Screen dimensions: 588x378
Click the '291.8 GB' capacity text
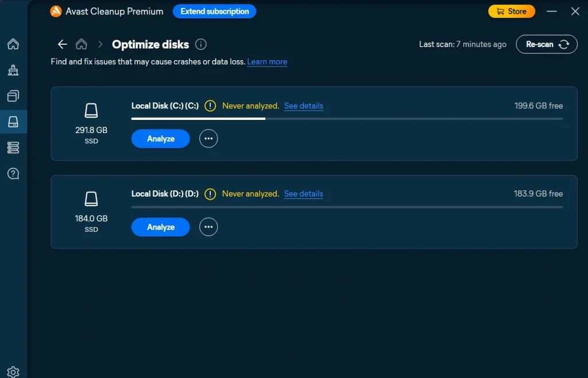point(91,130)
